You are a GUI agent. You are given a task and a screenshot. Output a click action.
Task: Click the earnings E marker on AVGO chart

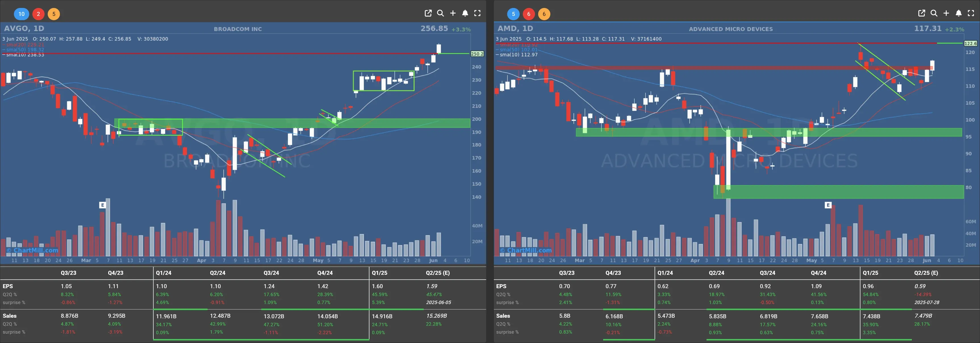pyautogui.click(x=102, y=205)
